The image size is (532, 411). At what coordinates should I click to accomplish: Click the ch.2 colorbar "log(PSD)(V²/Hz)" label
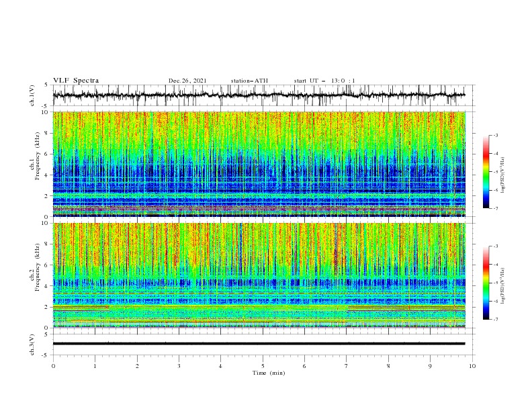[503, 286]
